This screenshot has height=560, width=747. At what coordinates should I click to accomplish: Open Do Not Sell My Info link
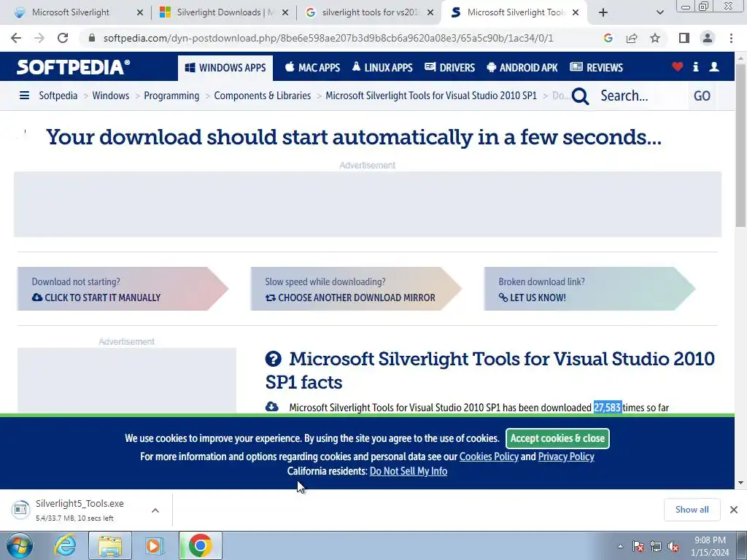tap(409, 472)
